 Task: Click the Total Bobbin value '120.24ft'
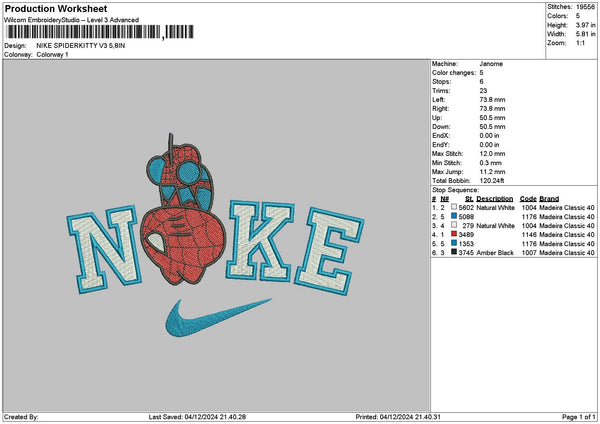click(x=492, y=181)
